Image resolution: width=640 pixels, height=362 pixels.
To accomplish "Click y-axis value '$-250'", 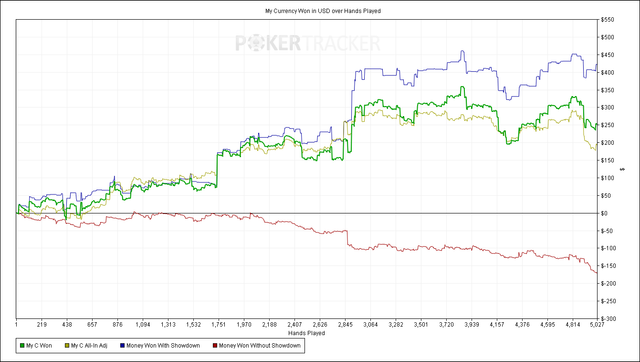I will tap(608, 301).
